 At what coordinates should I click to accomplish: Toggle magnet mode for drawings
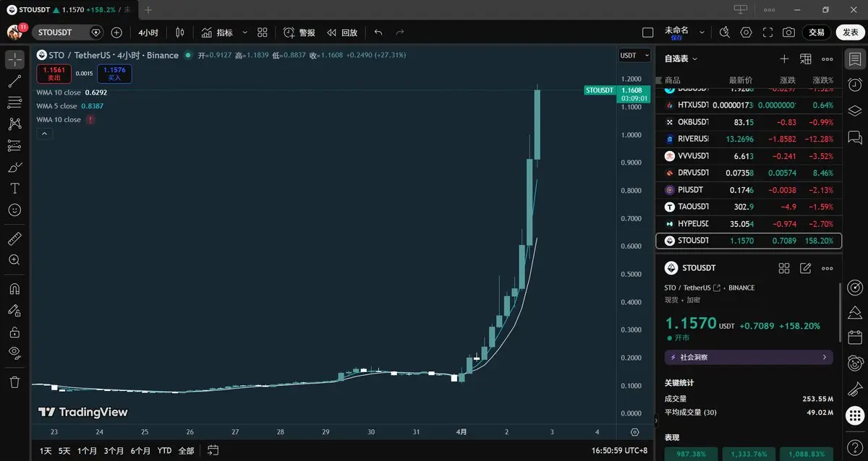coord(14,289)
